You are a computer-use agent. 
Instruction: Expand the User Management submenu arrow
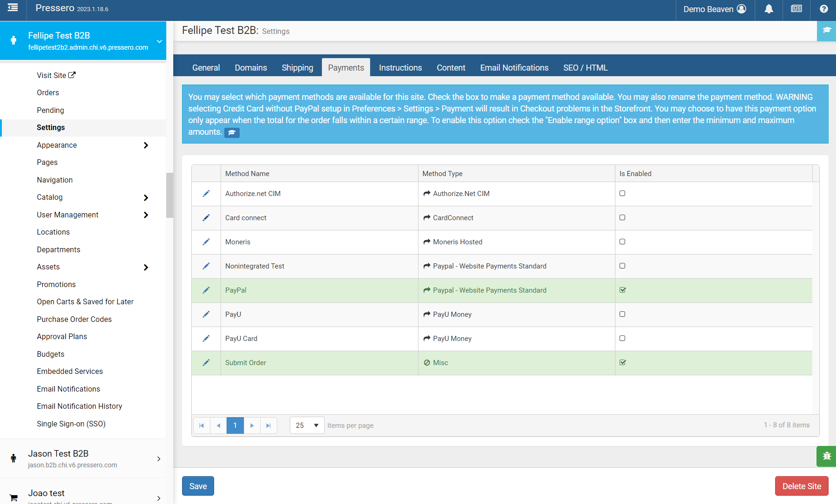pyautogui.click(x=146, y=215)
